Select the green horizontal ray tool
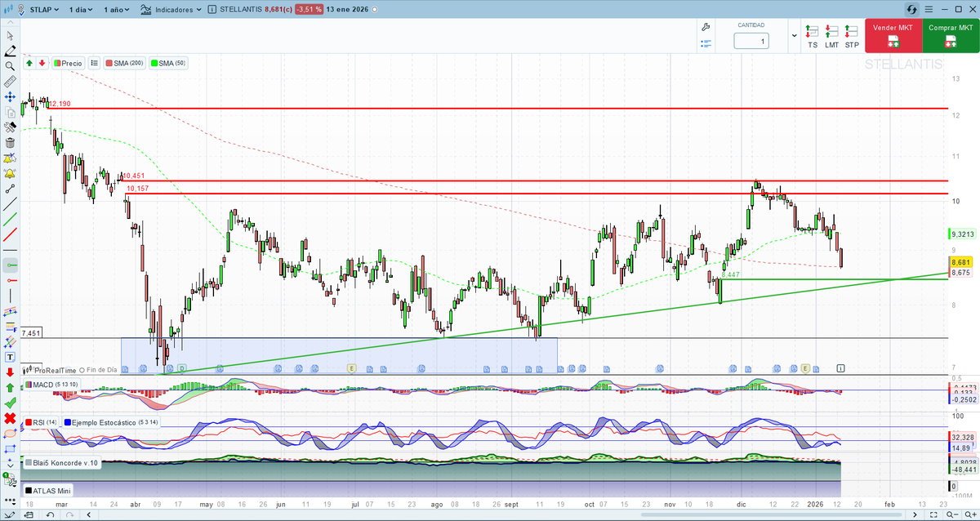 (x=10, y=265)
